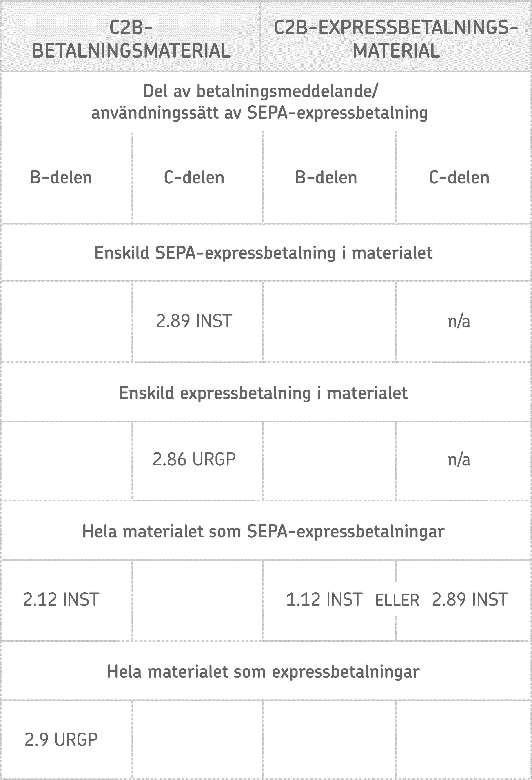Click B-delen under C2B-betalningsmaterial

point(61,177)
